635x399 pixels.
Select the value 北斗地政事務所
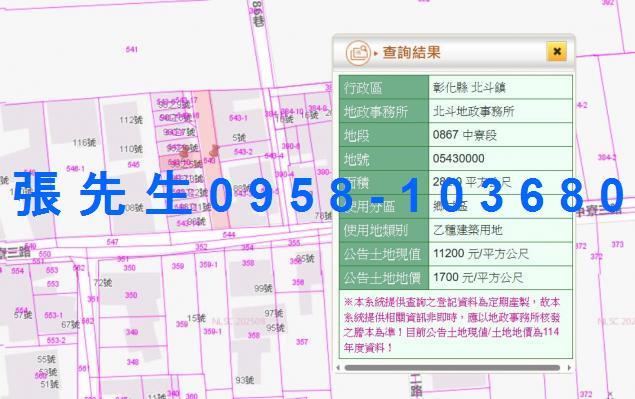pyautogui.click(x=473, y=111)
